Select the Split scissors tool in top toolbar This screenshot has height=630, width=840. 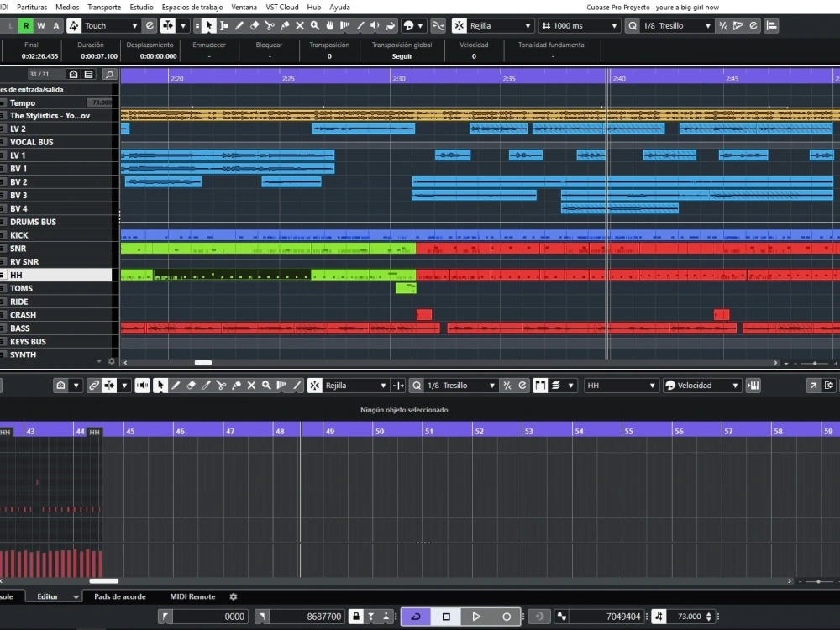(270, 25)
